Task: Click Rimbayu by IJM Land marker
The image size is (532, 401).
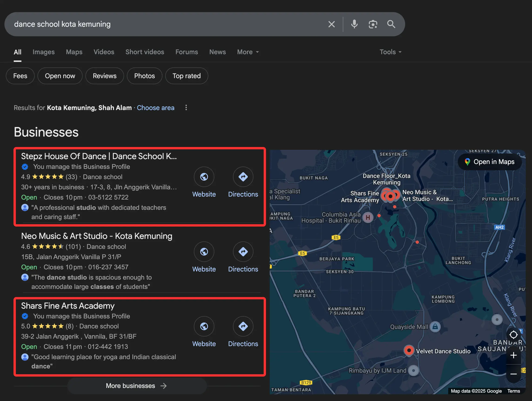Action: pos(414,371)
